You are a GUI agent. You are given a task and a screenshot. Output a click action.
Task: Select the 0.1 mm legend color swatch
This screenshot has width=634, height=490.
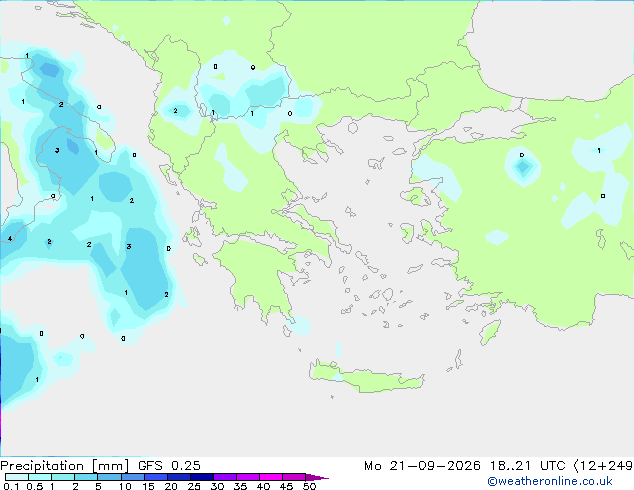[17, 477]
